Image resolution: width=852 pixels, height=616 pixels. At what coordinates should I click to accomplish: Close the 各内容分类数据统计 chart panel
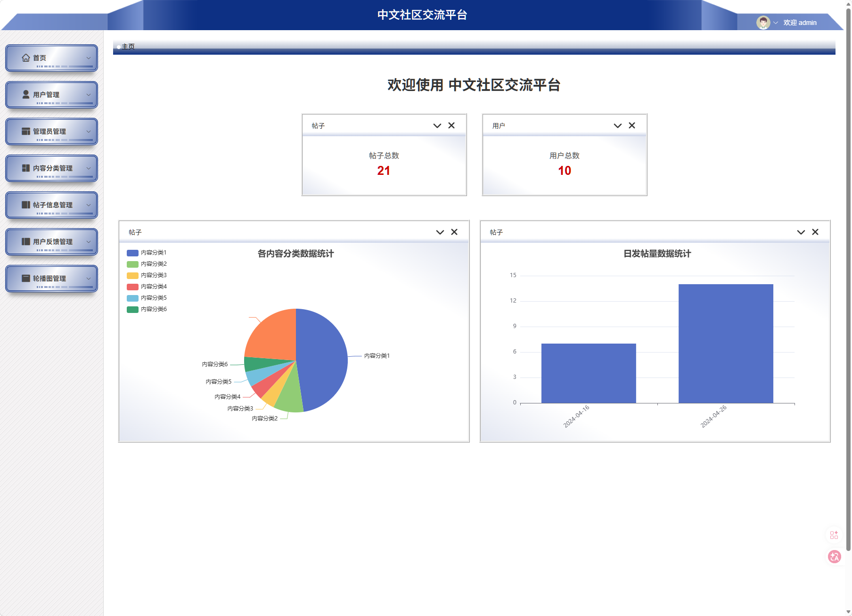(x=454, y=232)
